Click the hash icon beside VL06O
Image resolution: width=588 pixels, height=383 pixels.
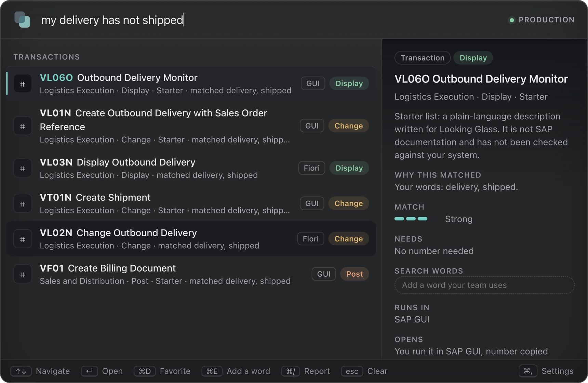(23, 84)
